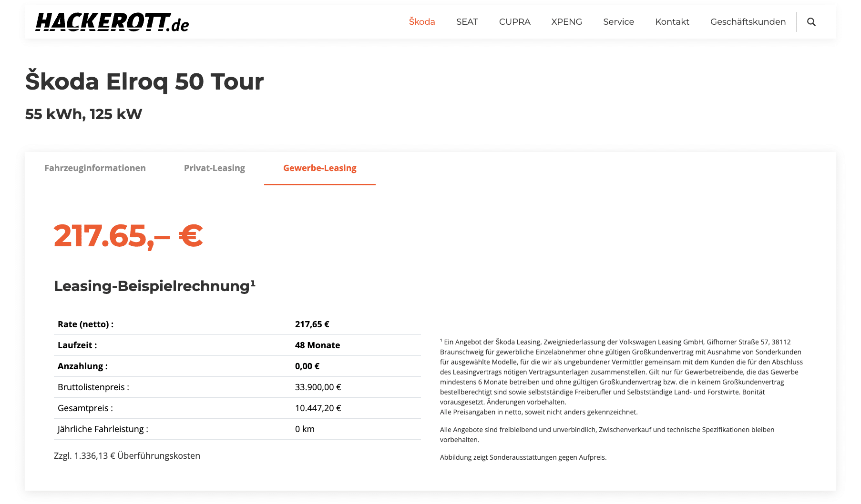This screenshot has width=861, height=504.
Task: Click the Bruttolistenpreis 33.900,00 € value
Action: coord(318,387)
